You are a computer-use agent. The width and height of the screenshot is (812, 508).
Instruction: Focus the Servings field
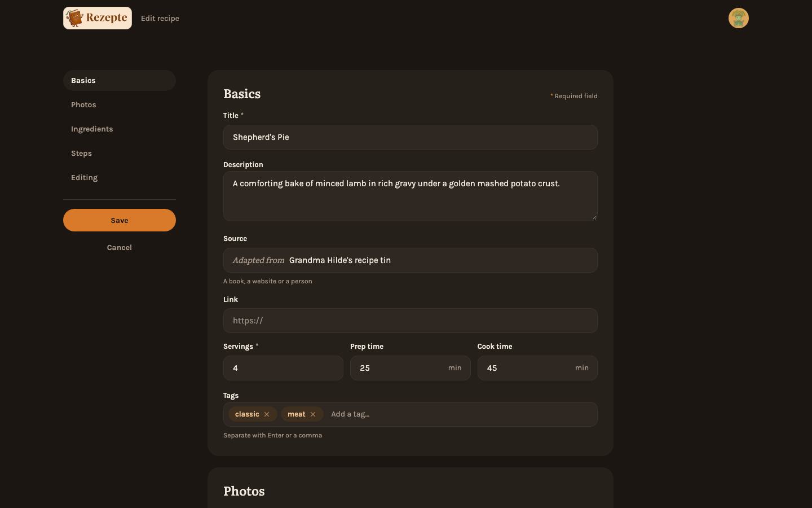[x=283, y=368]
